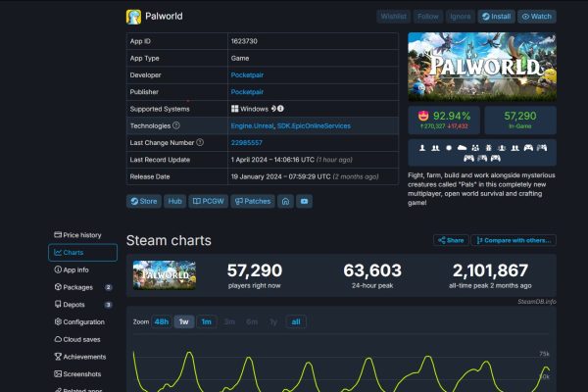This screenshot has width=588, height=392.
Task: Open the home website icon button
Action: [x=285, y=202]
